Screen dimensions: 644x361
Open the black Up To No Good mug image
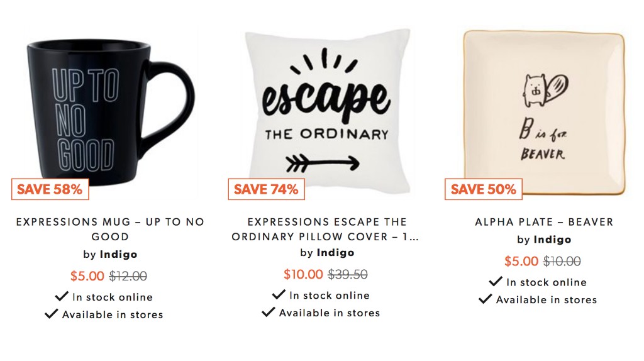pyautogui.click(x=110, y=112)
